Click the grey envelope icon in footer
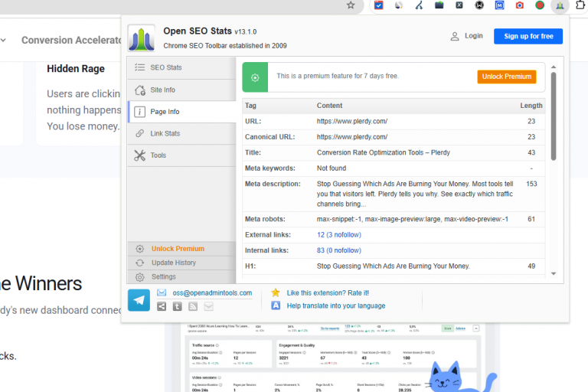This screenshot has width=588, height=392. 208,306
